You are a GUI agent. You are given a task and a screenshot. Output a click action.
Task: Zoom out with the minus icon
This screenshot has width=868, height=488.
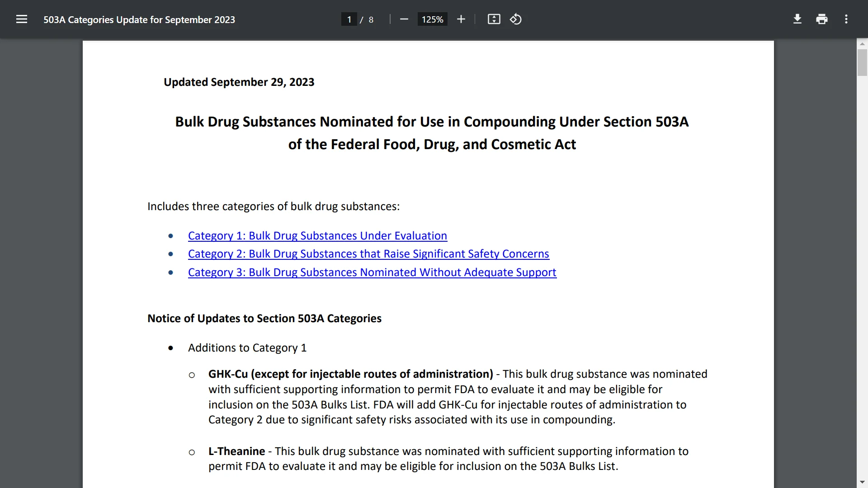point(404,19)
